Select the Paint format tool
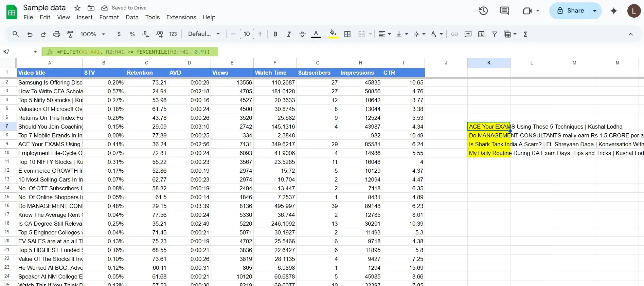Screen dimensions: 644x286 pos(70,34)
